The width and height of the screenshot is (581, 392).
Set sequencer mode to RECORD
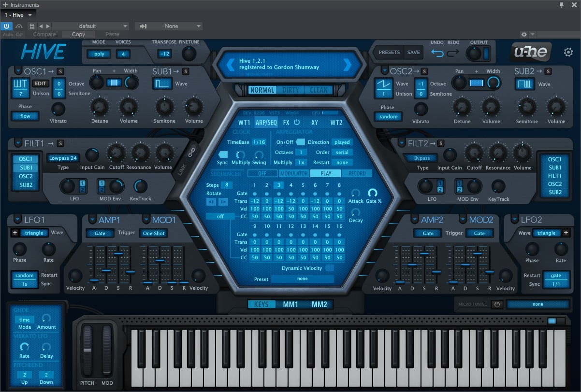pyautogui.click(x=357, y=173)
